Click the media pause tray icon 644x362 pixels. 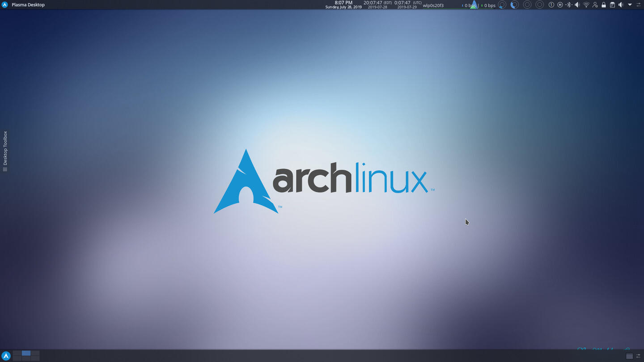[560, 5]
